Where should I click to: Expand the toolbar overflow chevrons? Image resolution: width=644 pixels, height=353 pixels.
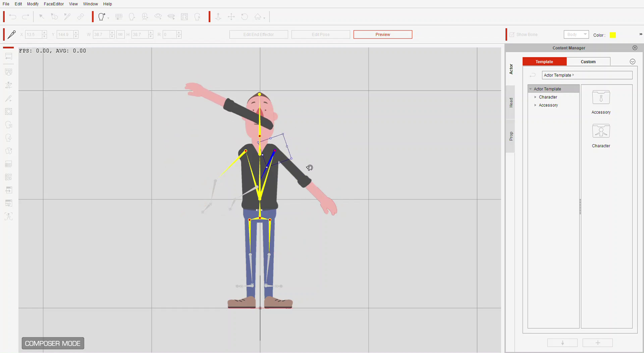[641, 34]
